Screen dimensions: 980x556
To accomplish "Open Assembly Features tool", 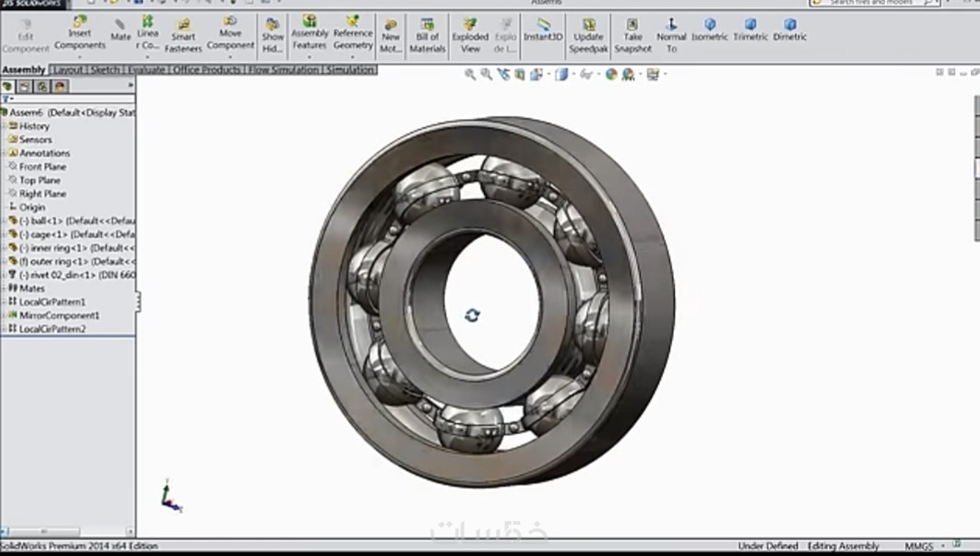I will pyautogui.click(x=310, y=35).
